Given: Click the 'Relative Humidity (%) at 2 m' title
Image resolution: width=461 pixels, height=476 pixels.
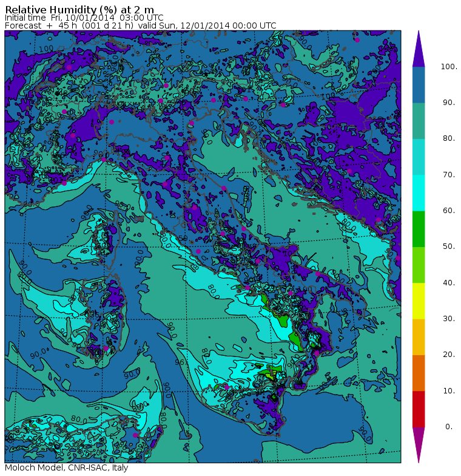Looking at the screenshot, I should [x=79, y=10].
